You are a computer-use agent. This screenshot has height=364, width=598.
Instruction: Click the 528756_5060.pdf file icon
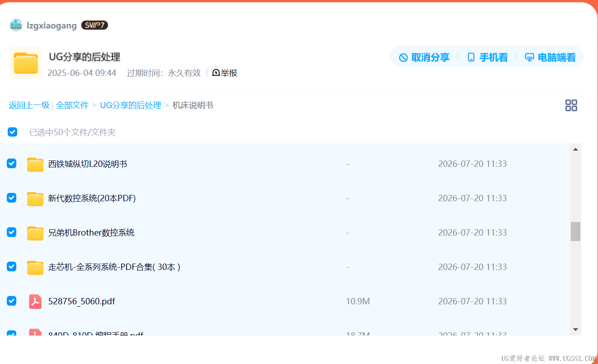click(35, 302)
